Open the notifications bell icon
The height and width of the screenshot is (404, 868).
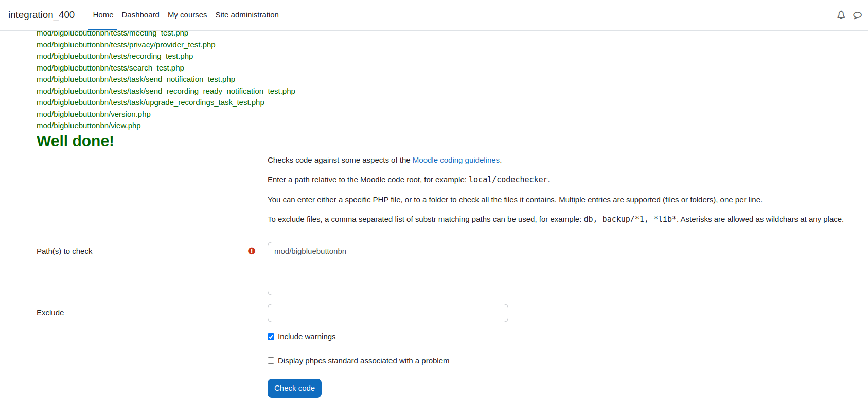(841, 15)
